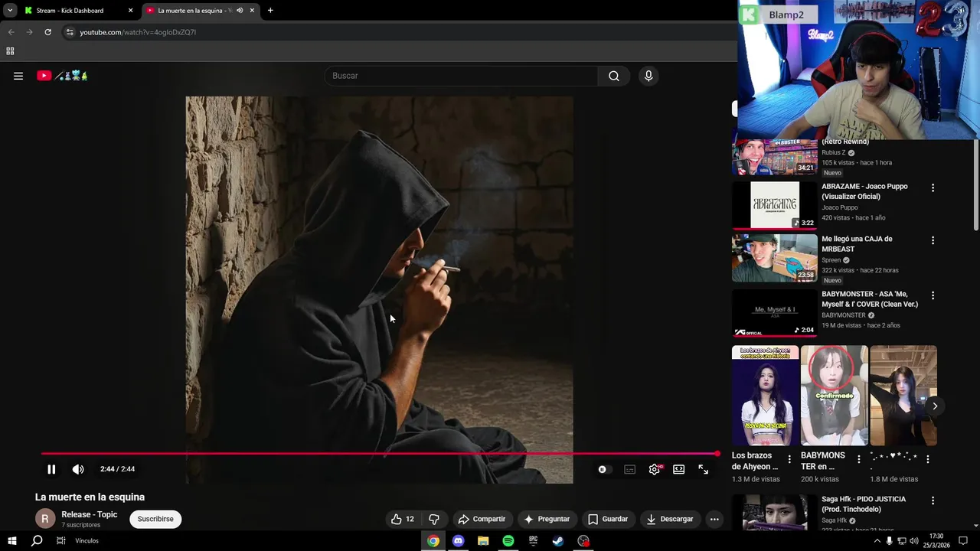Viewport: 980px width, 551px height.
Task: Open the Los brazos de Ahyeon short
Action: (765, 396)
